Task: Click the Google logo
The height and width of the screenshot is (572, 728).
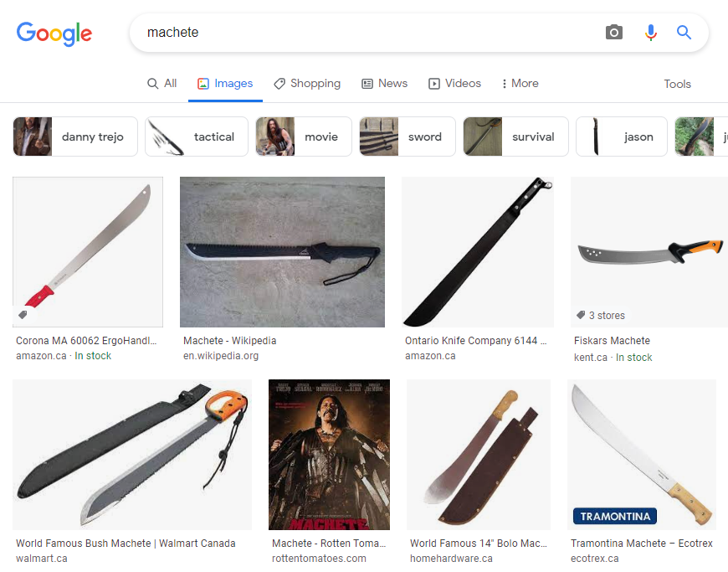Action: coord(54,33)
